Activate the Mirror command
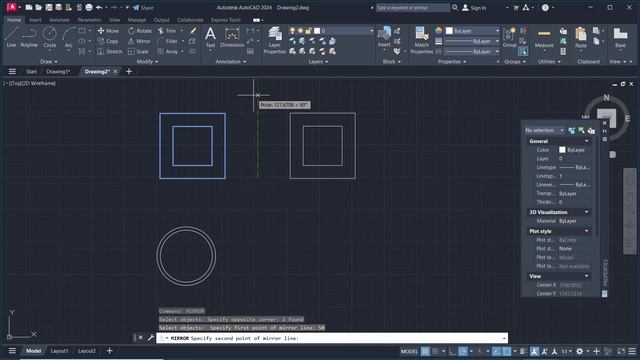Screen dimensions: 640x360 coord(139,41)
